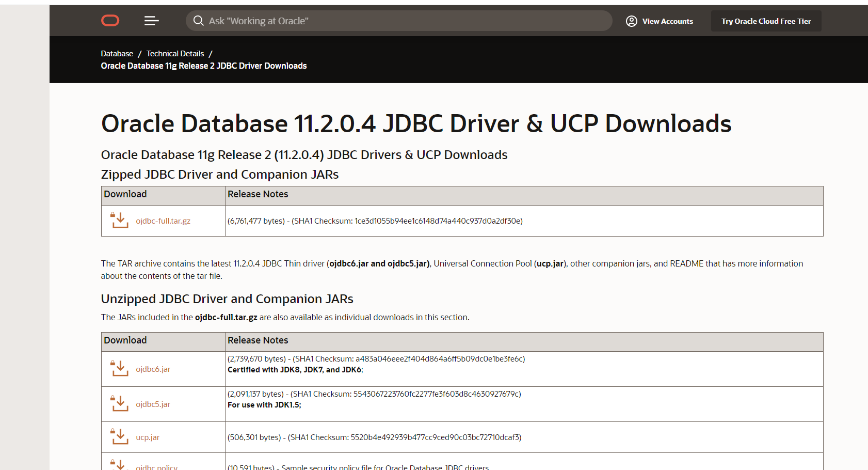The image size is (868, 470).
Task: Click the page main heading text
Action: coord(416,123)
